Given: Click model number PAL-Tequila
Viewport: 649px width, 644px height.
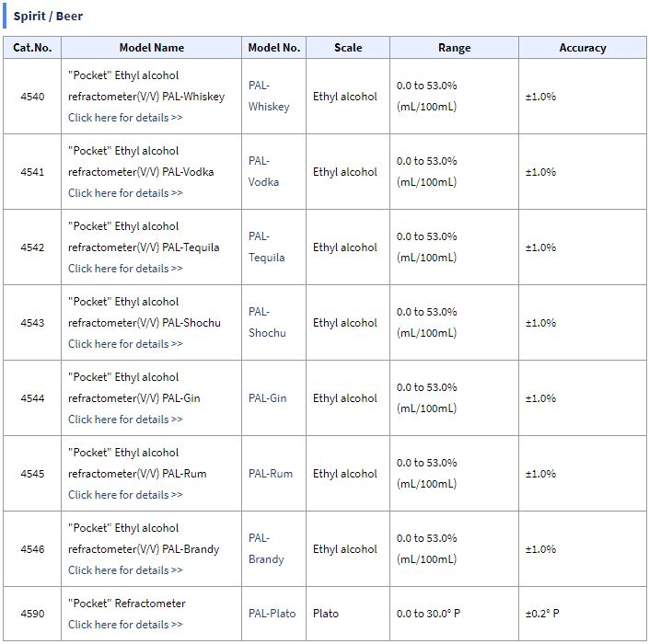Looking at the screenshot, I should pos(267,247).
